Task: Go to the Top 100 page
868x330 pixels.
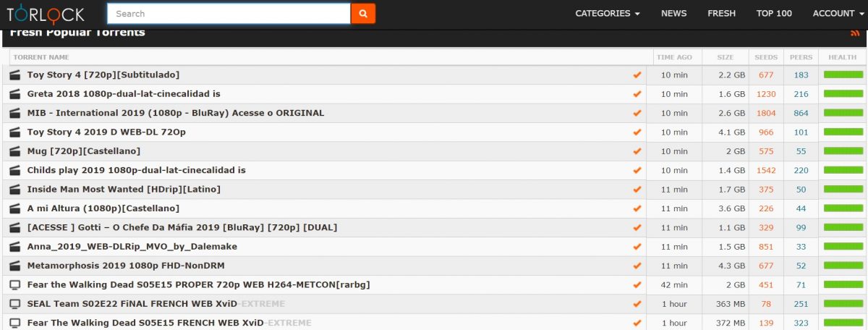Action: click(774, 14)
